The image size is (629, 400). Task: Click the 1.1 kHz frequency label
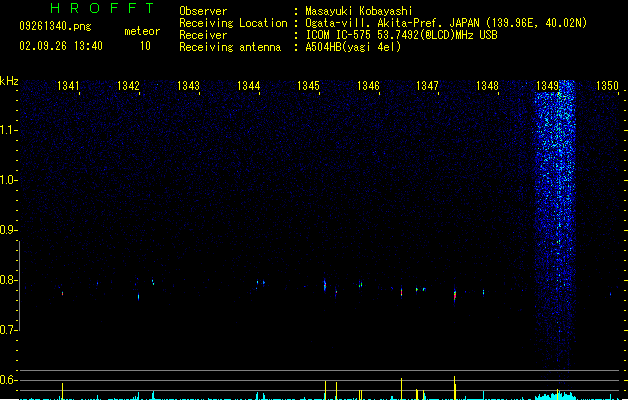8,130
